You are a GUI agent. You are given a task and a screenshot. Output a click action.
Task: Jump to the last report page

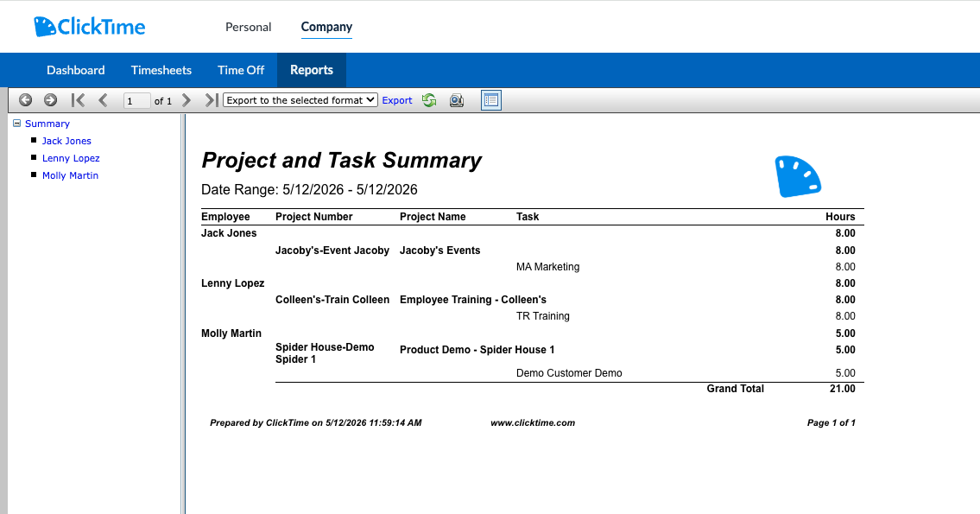click(212, 100)
